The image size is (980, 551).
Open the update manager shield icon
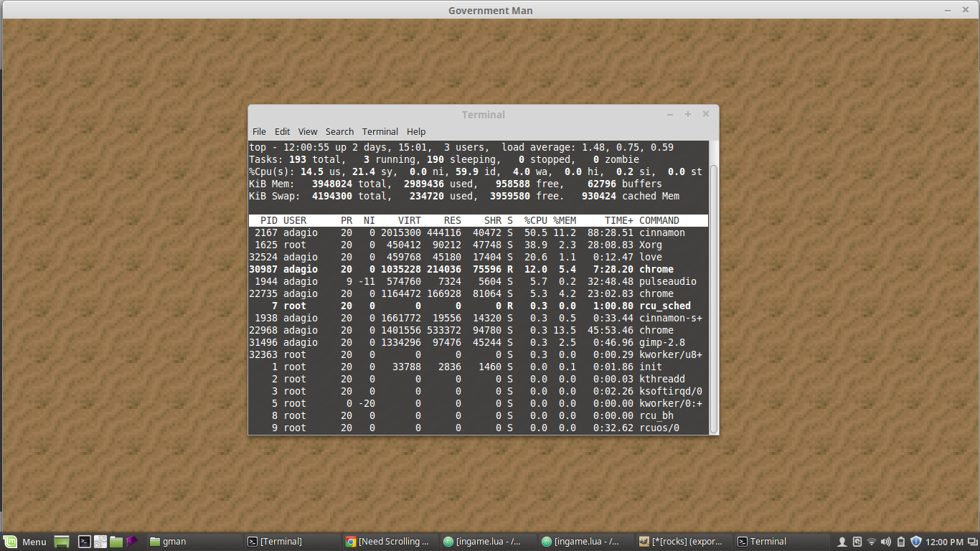click(915, 542)
